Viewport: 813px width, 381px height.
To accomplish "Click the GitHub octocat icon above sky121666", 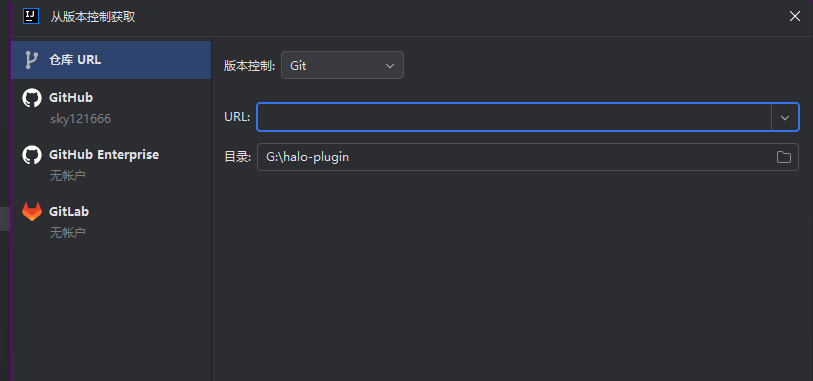I will coord(32,98).
